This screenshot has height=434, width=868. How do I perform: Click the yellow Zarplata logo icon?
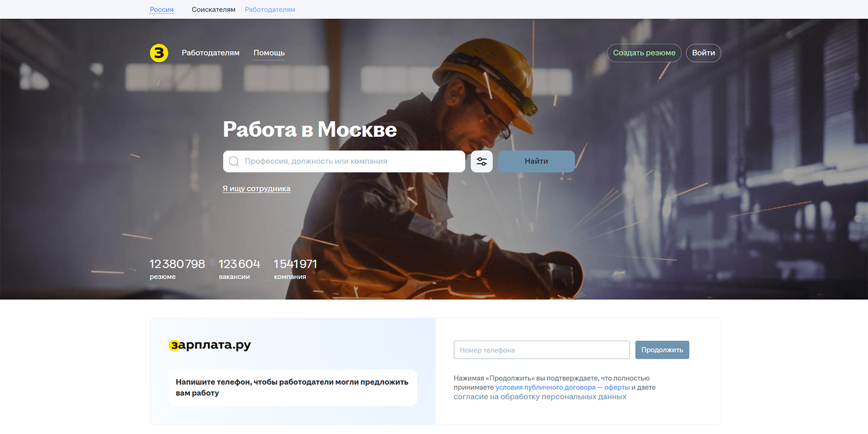(159, 53)
